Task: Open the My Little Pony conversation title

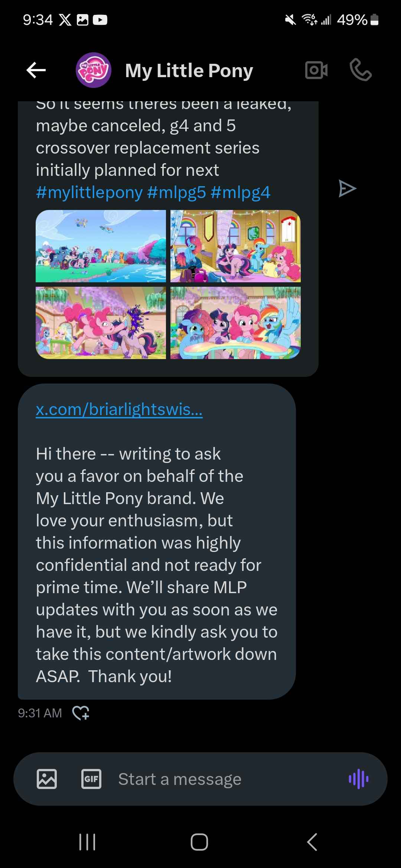Action: coord(189,70)
